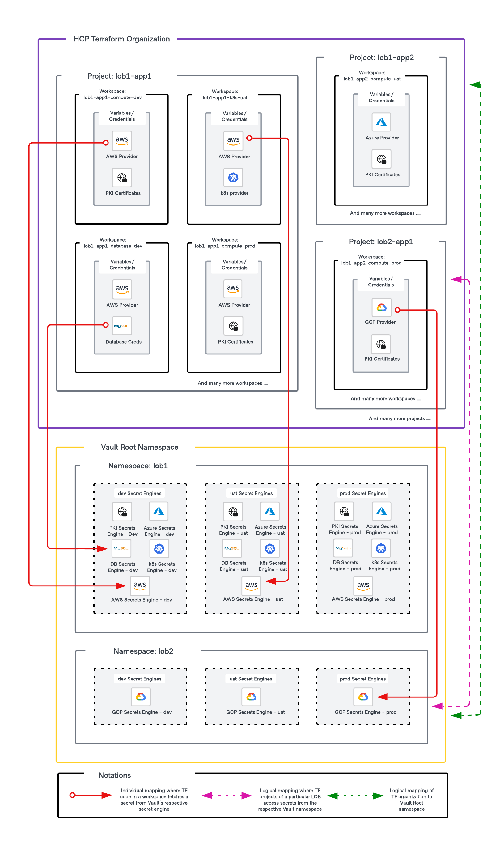The width and height of the screenshot is (504, 841).
Task: Click the PKI Certificates icon in lob1-app2-compute-uat
Action: 381,159
